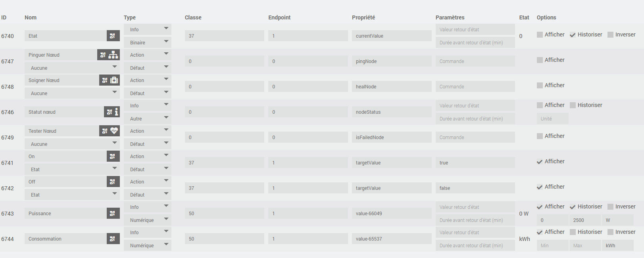The width and height of the screenshot is (644, 258).
Task: Uncheck Afficher for the On command
Action: tap(540, 162)
